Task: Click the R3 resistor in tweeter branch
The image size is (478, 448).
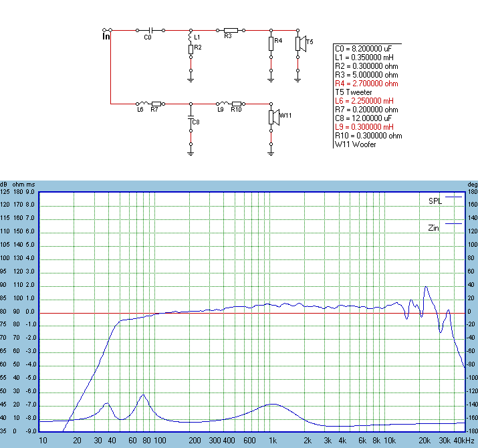Action: (x=230, y=30)
